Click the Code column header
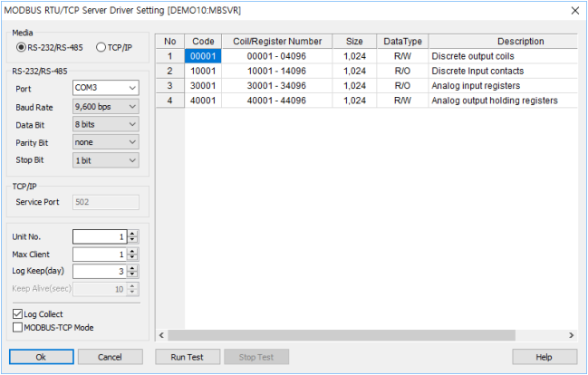 [x=203, y=42]
